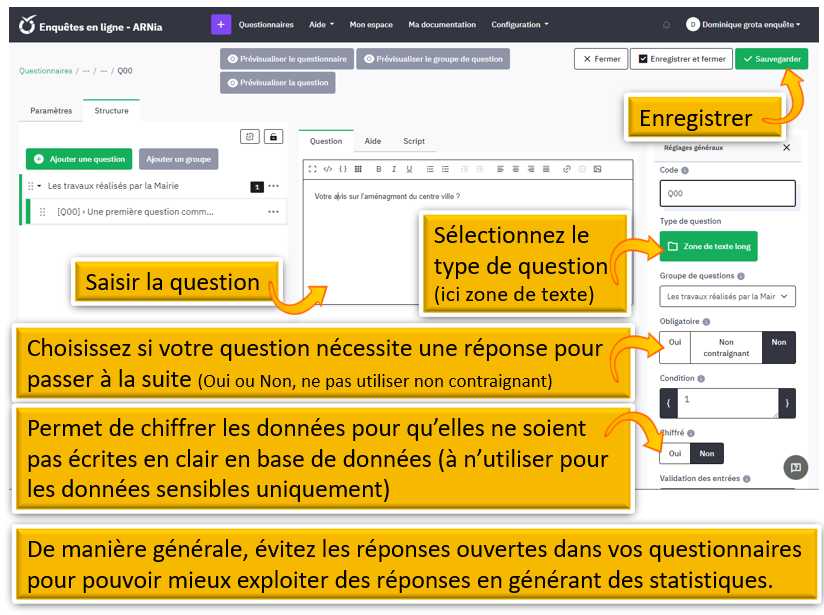Viewport: 824px width, 615px height.
Task: Switch to the Paramètres tab
Action: tap(51, 111)
